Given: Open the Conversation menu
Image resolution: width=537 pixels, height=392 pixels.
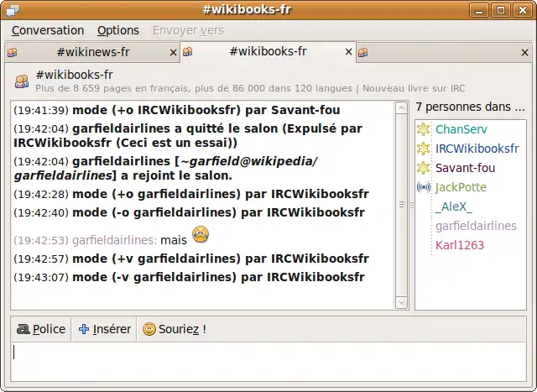Looking at the screenshot, I should click(x=48, y=30).
